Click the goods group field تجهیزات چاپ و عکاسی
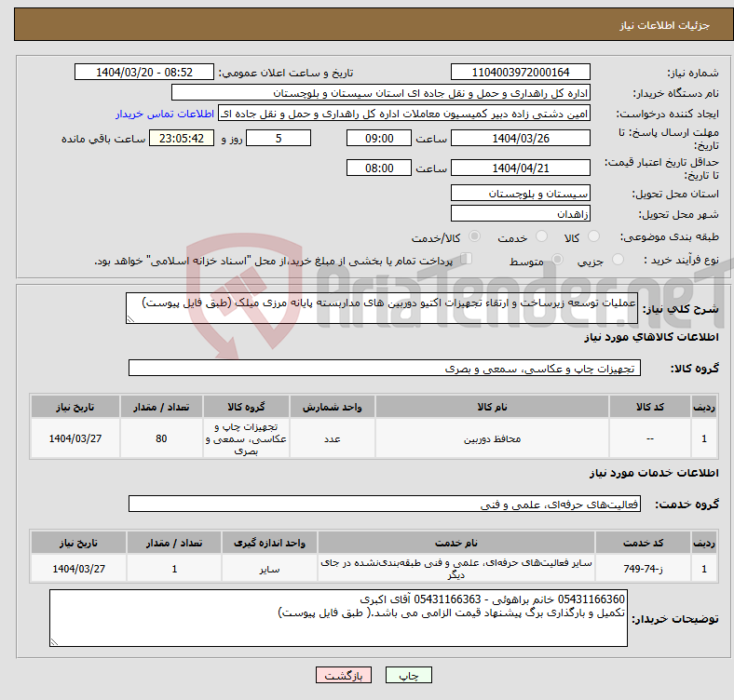 (385, 368)
